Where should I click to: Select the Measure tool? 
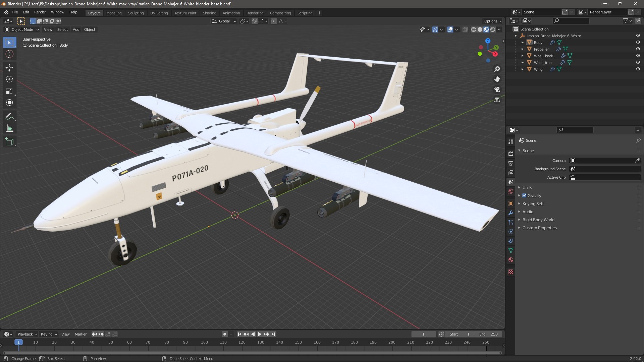click(9, 128)
